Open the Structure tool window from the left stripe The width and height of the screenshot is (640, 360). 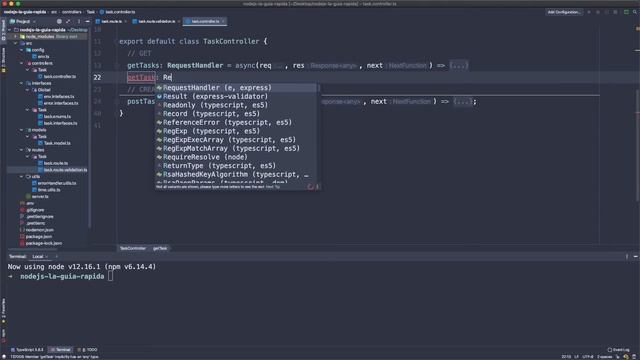pos(3,60)
